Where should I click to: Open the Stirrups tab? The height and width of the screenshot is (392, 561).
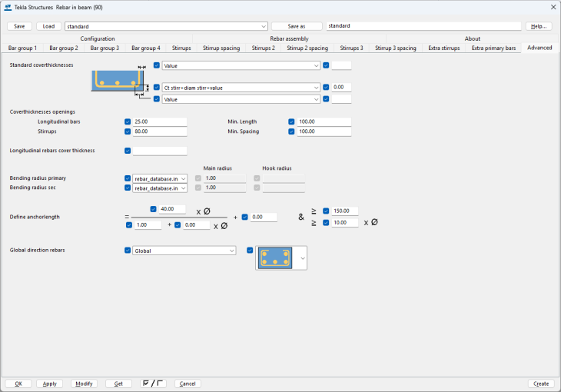coord(181,48)
